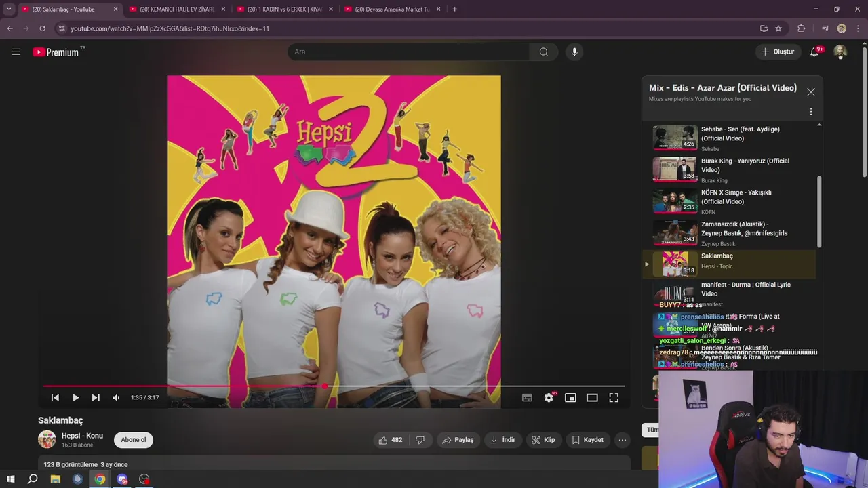Switch to the 1 KADIN vs 6 ERKEK tab
Viewport: 868px width, 488px height.
coord(284,9)
